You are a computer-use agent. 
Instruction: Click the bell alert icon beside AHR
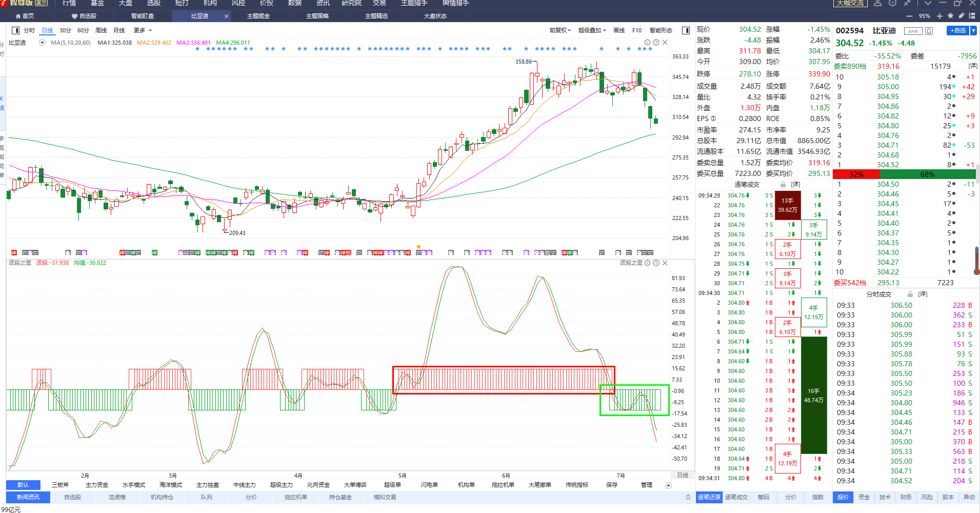pos(929,31)
